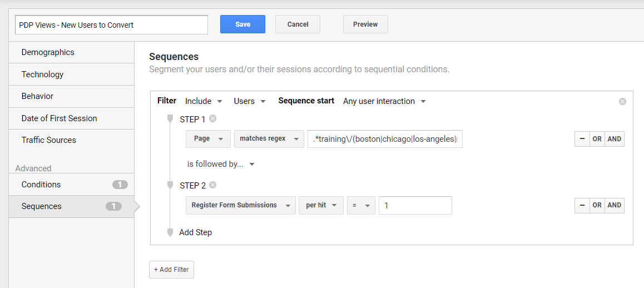Viewport: 644px width, 288px height.
Task: Remove Step 1 using its X icon
Action: coord(213,119)
